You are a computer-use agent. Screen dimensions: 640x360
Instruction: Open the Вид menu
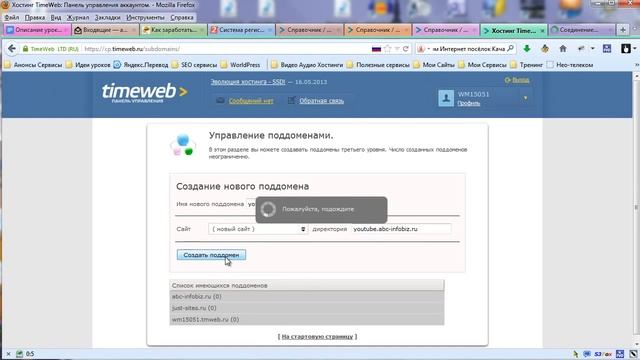(x=56, y=18)
